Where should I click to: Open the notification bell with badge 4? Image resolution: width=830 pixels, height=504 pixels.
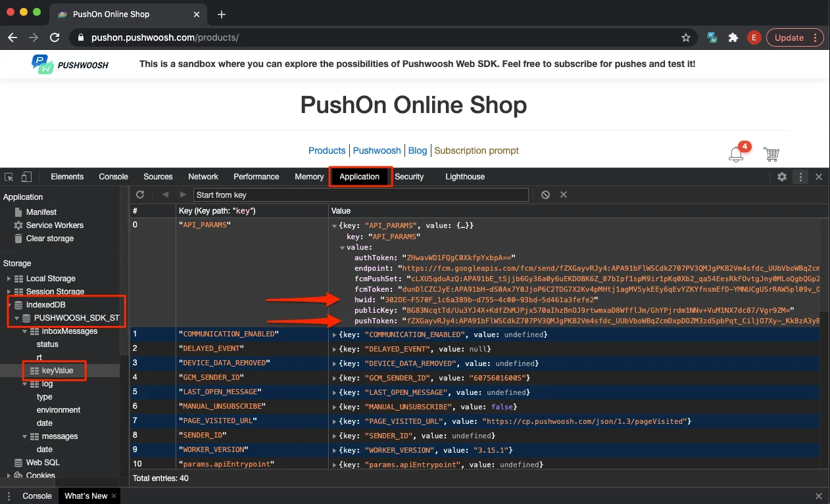click(x=737, y=152)
